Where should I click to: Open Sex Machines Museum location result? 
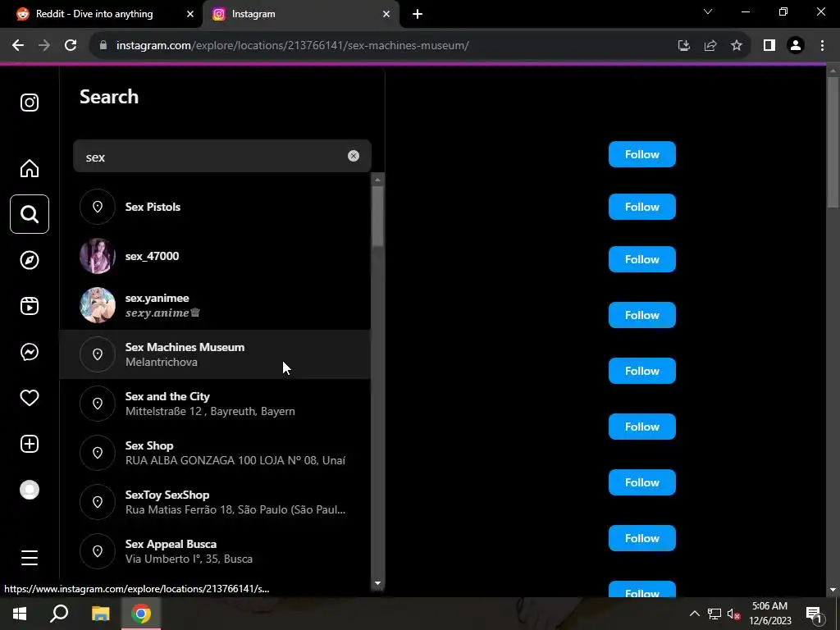click(x=215, y=354)
